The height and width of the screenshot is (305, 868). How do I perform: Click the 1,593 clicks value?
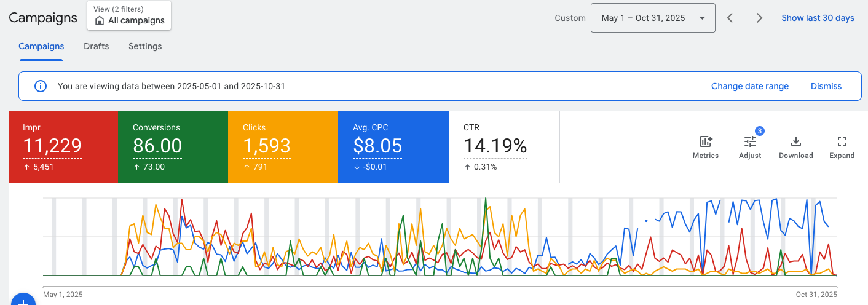pyautogui.click(x=267, y=146)
